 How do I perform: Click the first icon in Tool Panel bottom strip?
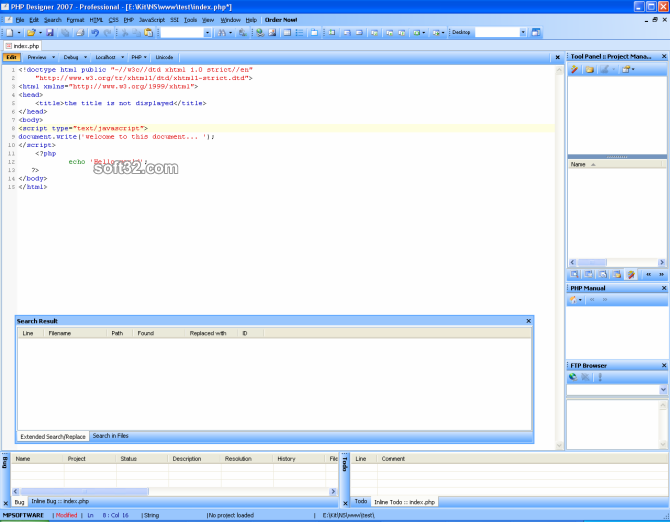574,274
